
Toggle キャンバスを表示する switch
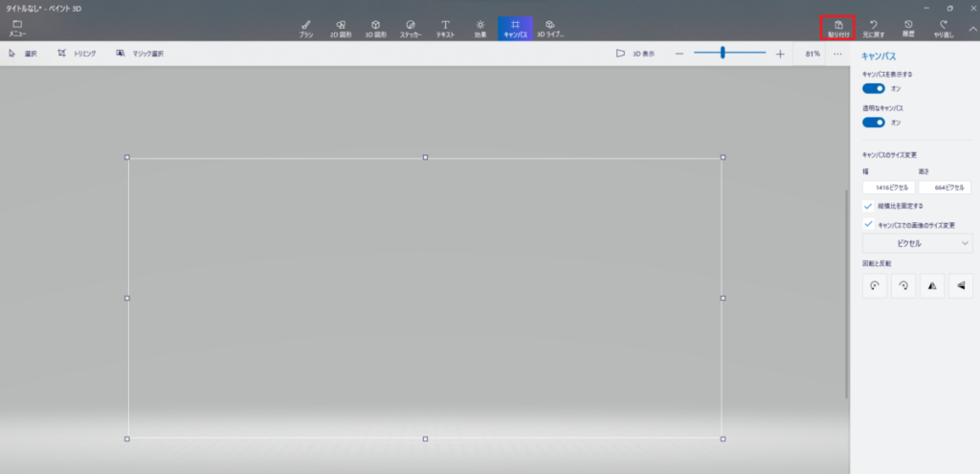click(x=873, y=88)
